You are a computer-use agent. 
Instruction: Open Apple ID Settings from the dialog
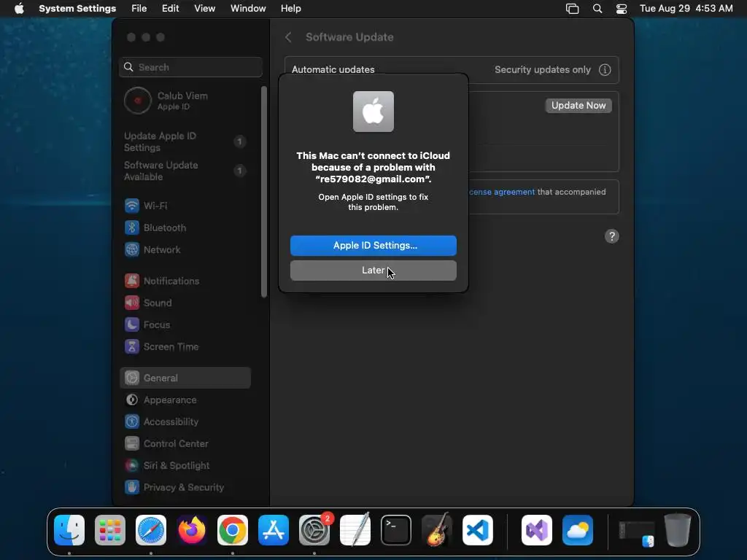[x=373, y=246]
